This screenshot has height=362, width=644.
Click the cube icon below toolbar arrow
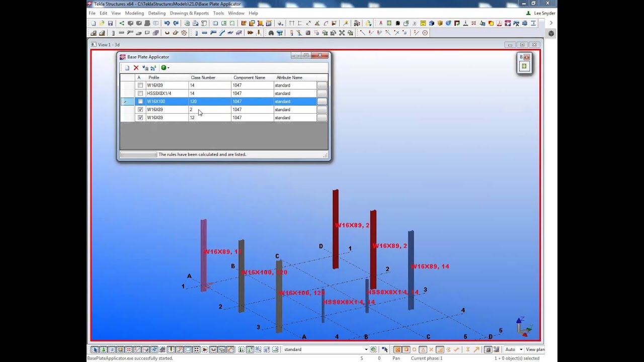click(x=551, y=33)
